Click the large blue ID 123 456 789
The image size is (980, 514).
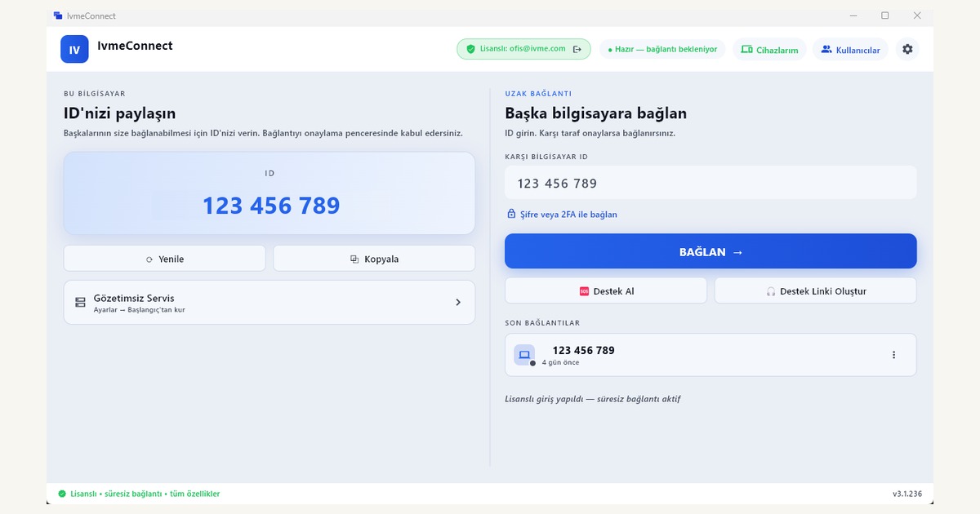[271, 206]
